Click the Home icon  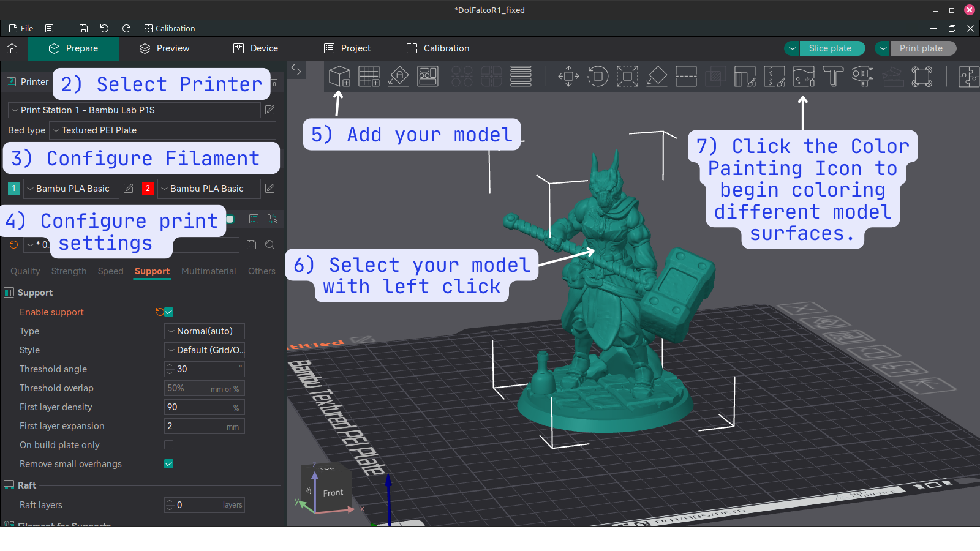(x=12, y=48)
